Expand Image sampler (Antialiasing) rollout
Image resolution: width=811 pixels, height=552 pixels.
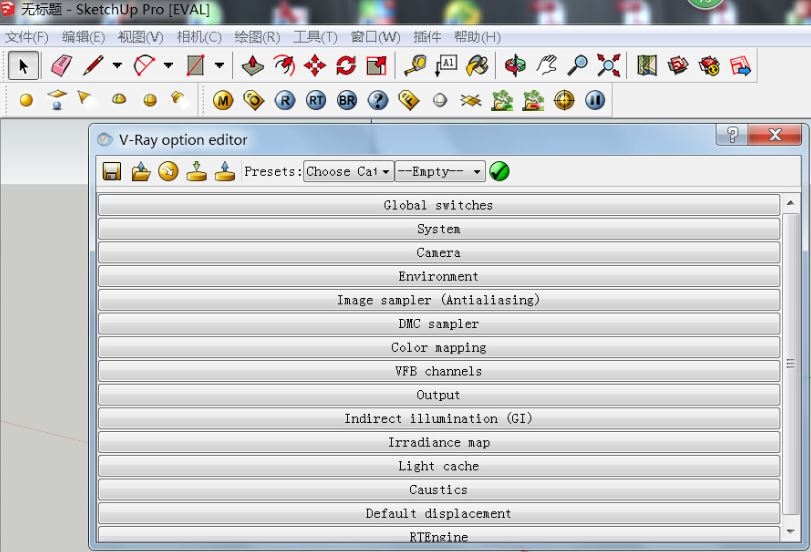439,300
